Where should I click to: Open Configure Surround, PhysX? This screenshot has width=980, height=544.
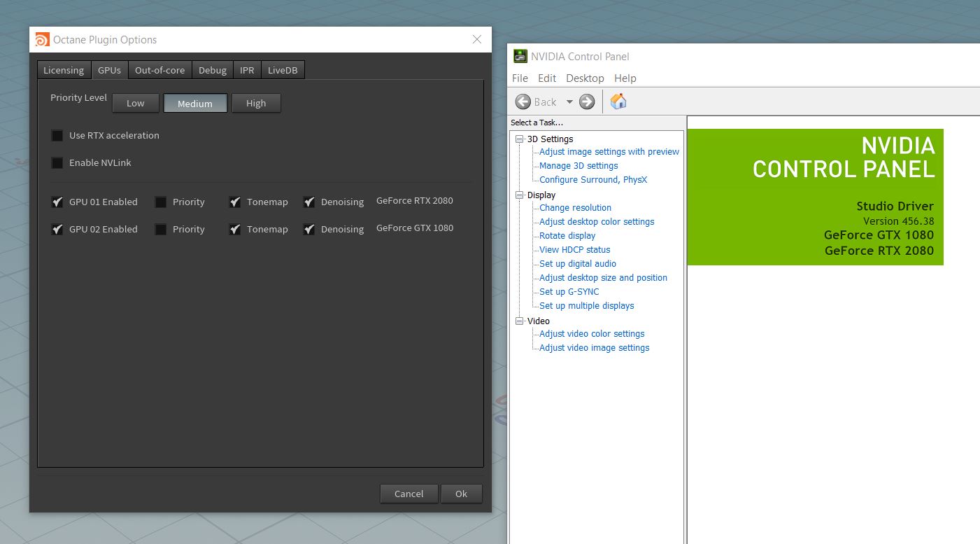[x=593, y=180]
